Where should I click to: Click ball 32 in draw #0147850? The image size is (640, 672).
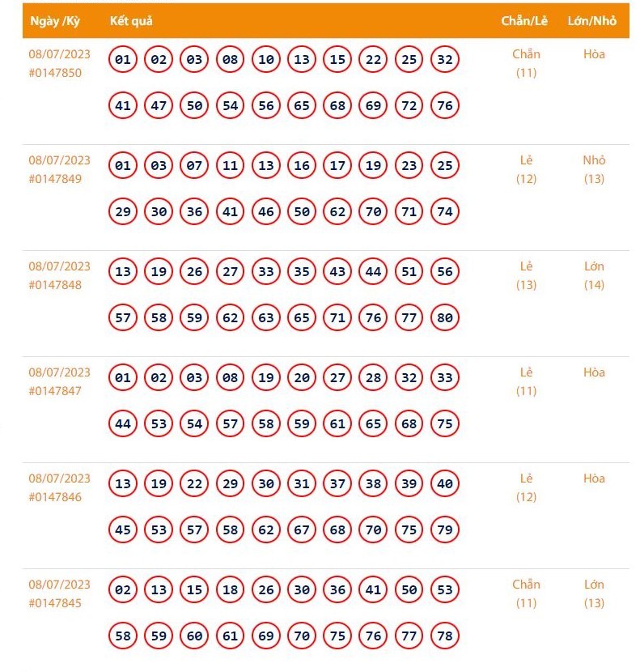[x=444, y=60]
